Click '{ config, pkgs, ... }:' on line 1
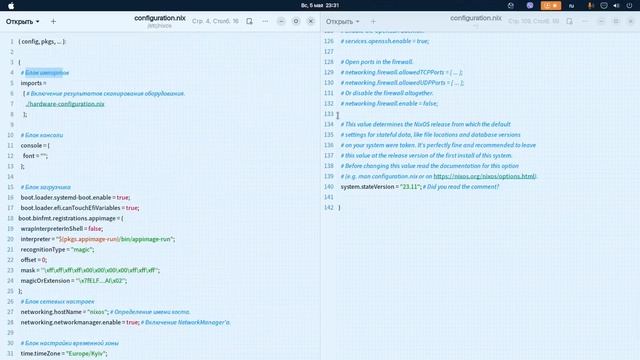Image resolution: width=640 pixels, height=360 pixels. click(x=42, y=41)
